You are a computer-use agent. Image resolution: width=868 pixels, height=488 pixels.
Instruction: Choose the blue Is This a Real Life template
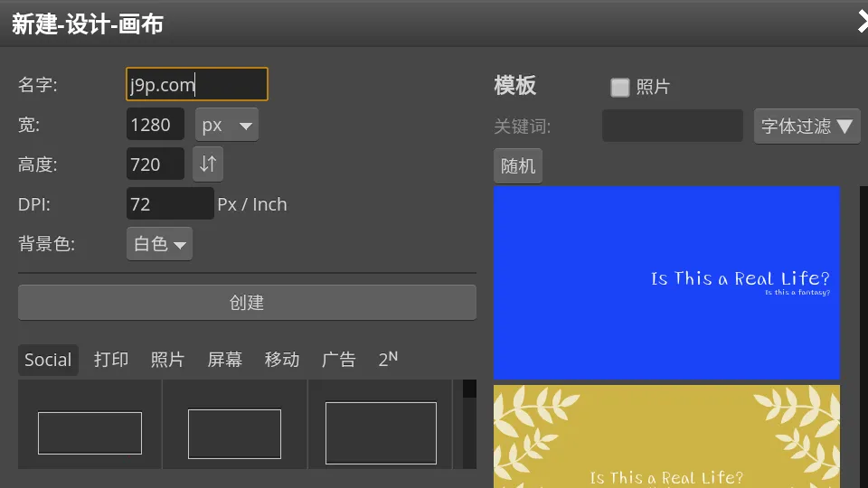(x=666, y=283)
